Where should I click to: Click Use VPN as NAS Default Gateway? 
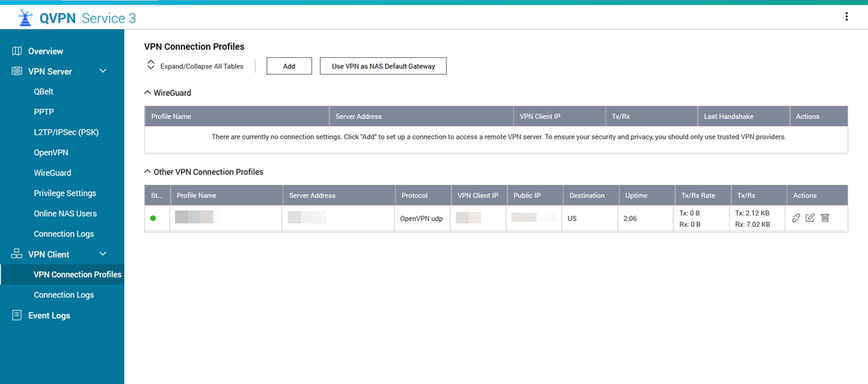[x=383, y=66]
